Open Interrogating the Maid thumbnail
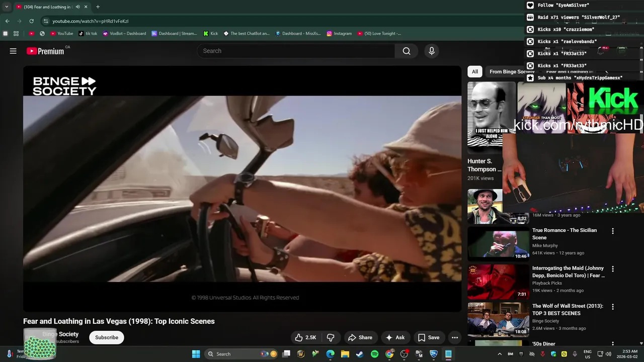This screenshot has width=644, height=362. click(x=498, y=282)
